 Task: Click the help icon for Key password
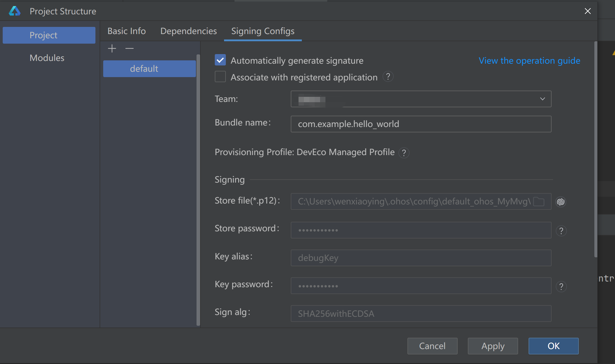[561, 287]
